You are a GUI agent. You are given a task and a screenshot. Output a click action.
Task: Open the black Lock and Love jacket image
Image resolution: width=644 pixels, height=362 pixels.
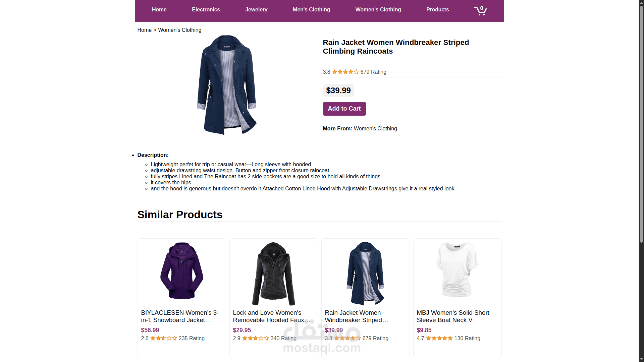[x=273, y=274]
